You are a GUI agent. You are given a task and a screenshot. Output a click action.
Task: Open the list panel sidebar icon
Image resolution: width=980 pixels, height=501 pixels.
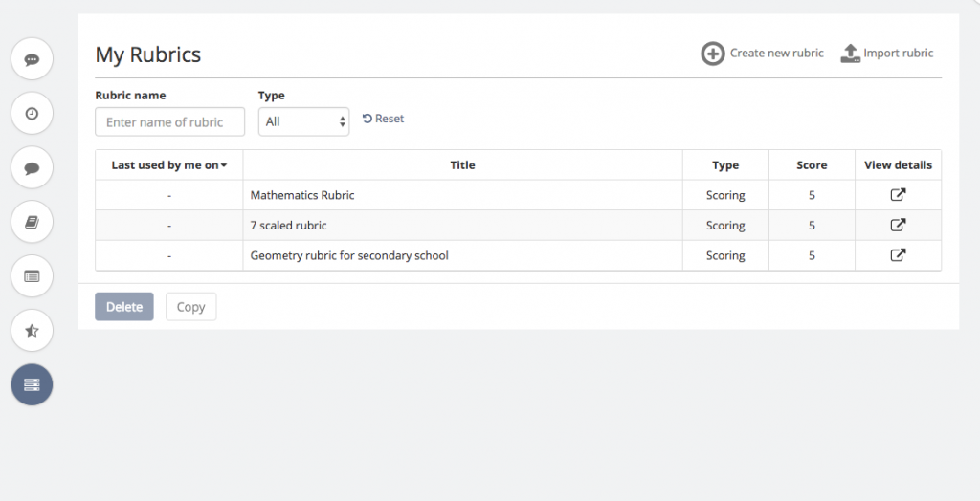32,276
